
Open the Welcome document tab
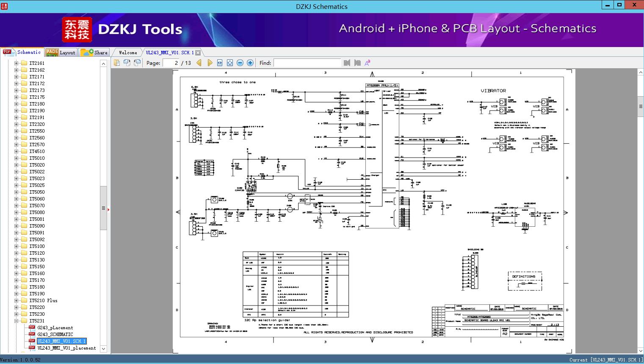click(x=128, y=53)
